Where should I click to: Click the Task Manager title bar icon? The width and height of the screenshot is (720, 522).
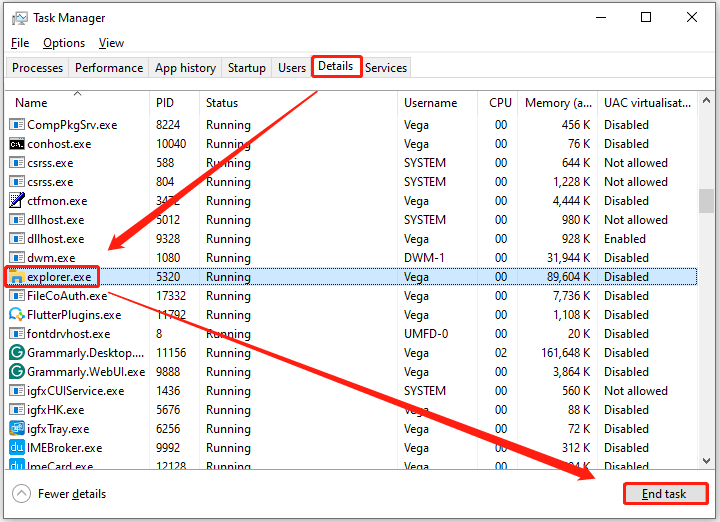[19, 18]
